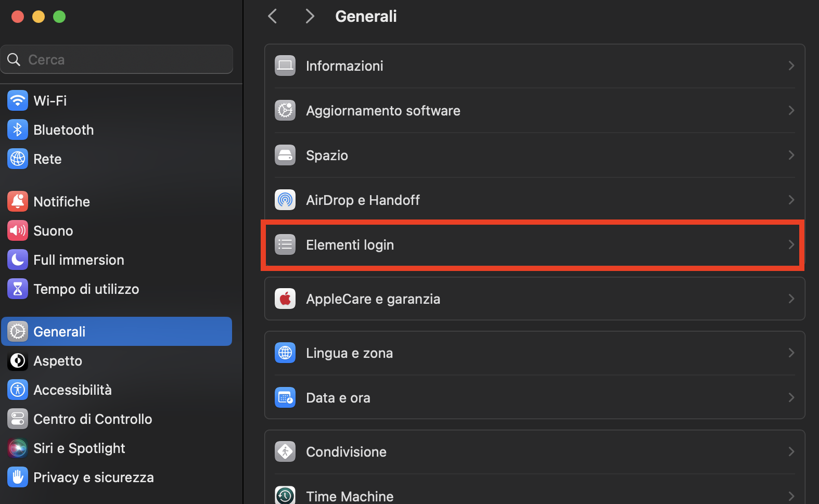The image size is (819, 504).
Task: Click the Condivisione row text
Action: coord(346,451)
